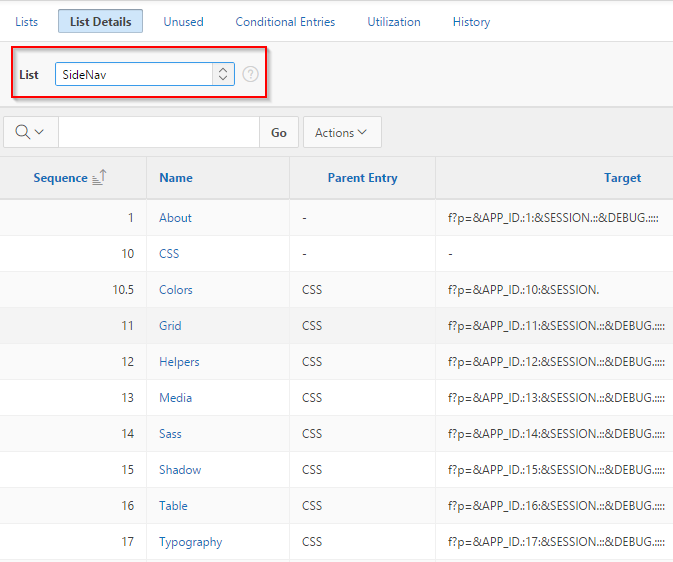
Task: Click the CSS parent entry in Table row
Action: [x=312, y=506]
